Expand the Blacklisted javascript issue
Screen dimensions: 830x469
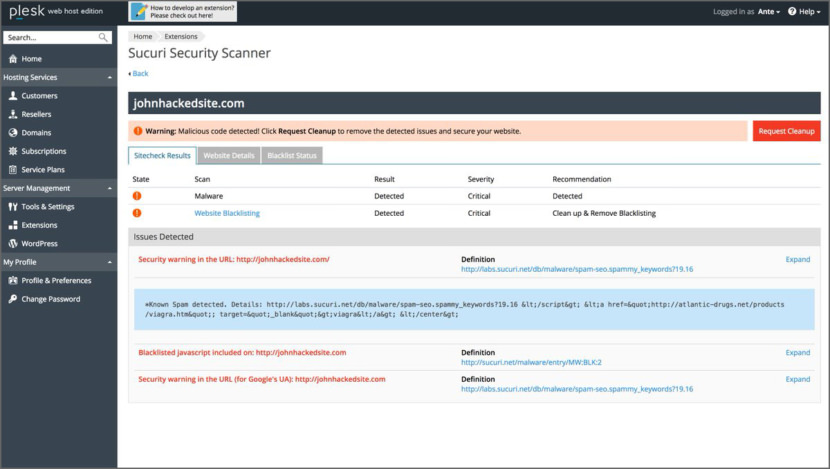pos(798,353)
